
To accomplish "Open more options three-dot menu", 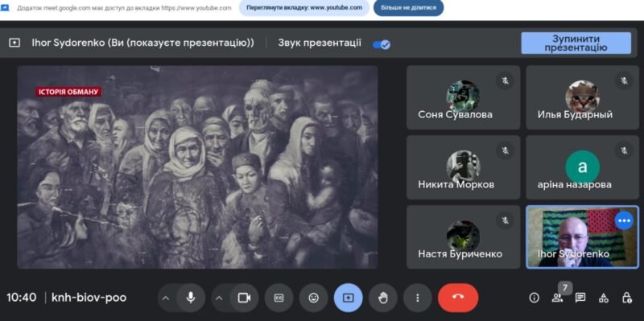I will 417,298.
